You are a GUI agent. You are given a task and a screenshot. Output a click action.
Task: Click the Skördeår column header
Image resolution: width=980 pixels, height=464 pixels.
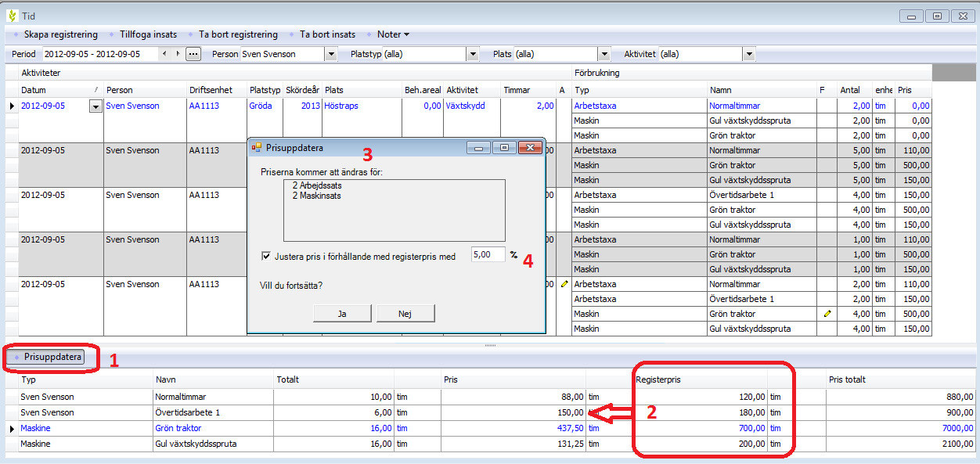pos(302,90)
